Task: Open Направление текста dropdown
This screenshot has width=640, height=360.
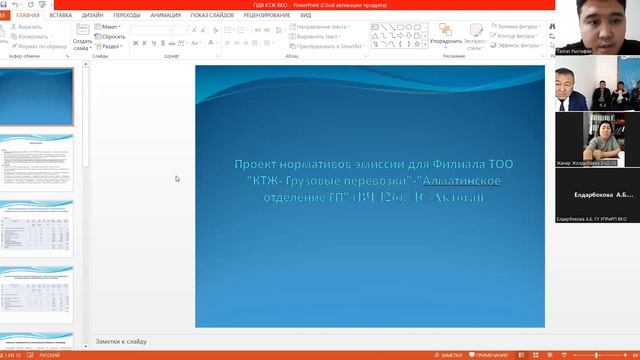Action: [x=320, y=27]
